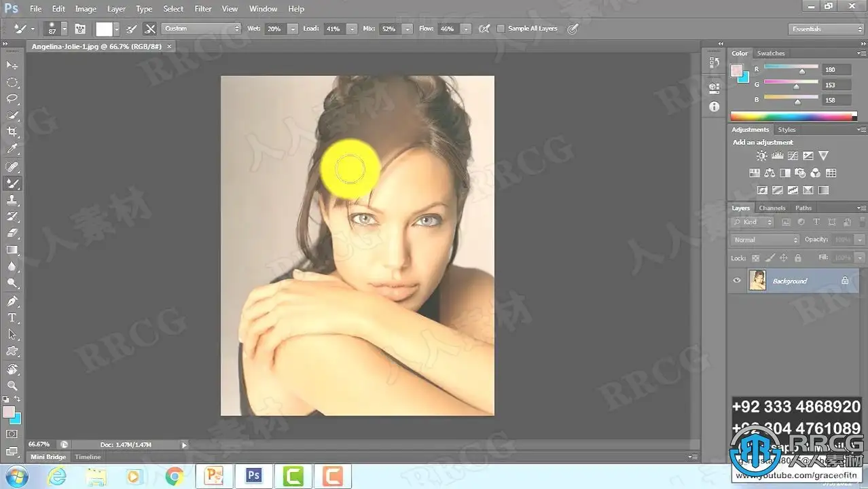Viewport: 868px width, 489px height.
Task: Toggle airbrush mode in options bar
Action: click(x=484, y=29)
